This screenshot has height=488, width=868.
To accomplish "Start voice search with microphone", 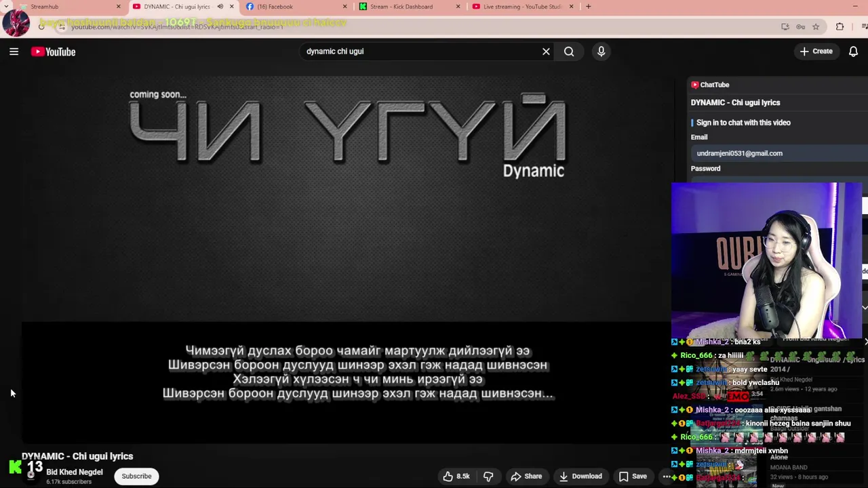I will 601,52.
